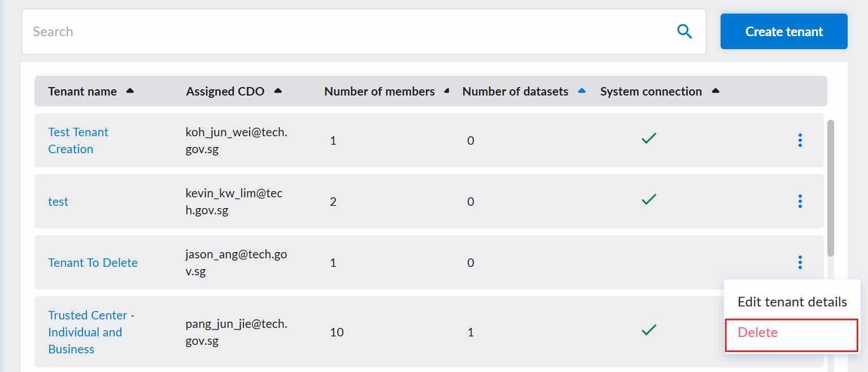868x372 pixels.
Task: Sort by Tenant name arrow
Action: (130, 91)
